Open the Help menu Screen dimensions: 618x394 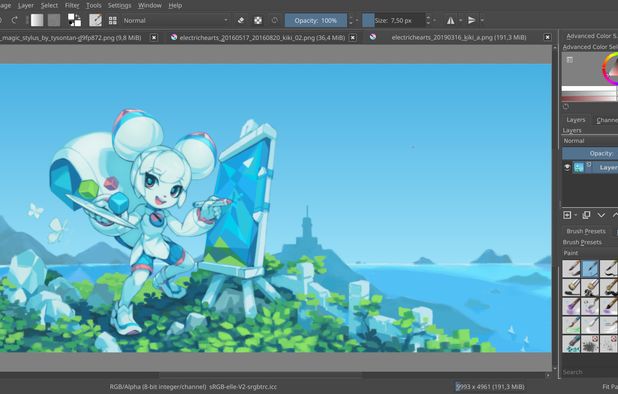tap(175, 6)
